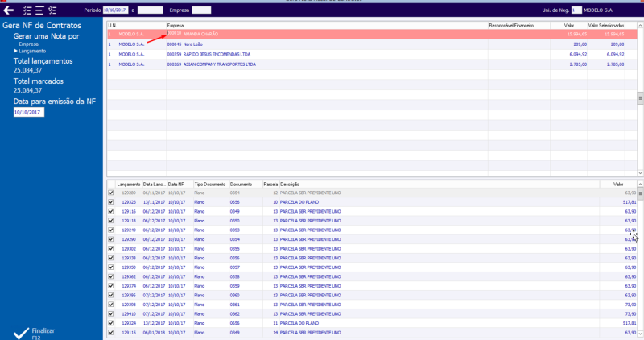The height and width of the screenshot is (340, 644).
Task: Click the Data para emissão da NF field
Action: pyautogui.click(x=29, y=112)
